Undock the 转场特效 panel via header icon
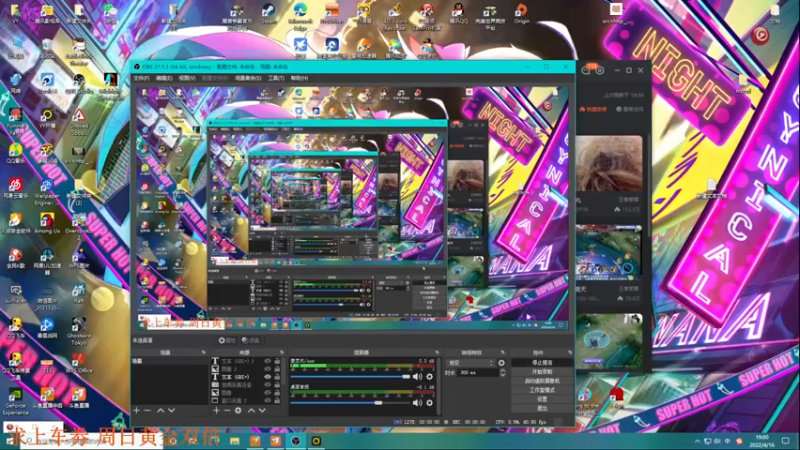Viewport: 800px width, 450px height. [503, 353]
